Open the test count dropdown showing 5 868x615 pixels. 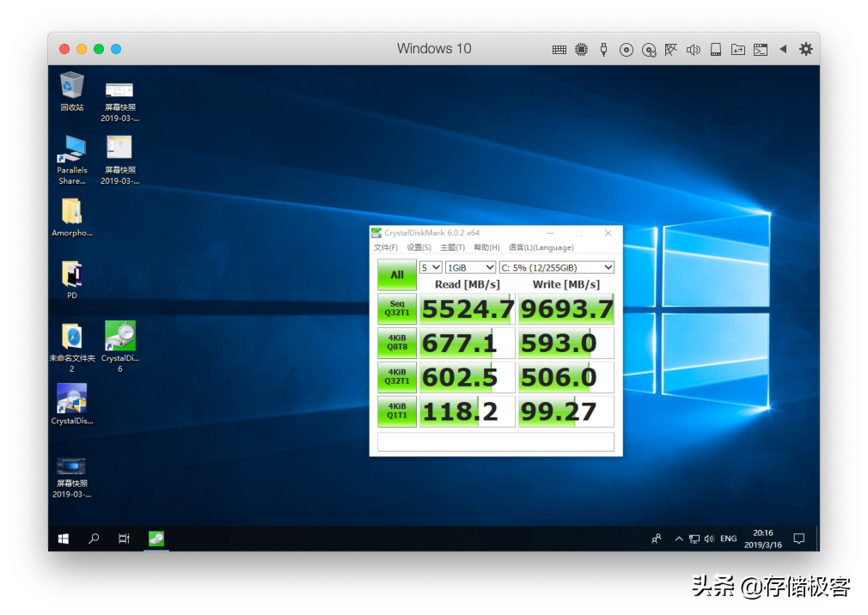tap(431, 268)
